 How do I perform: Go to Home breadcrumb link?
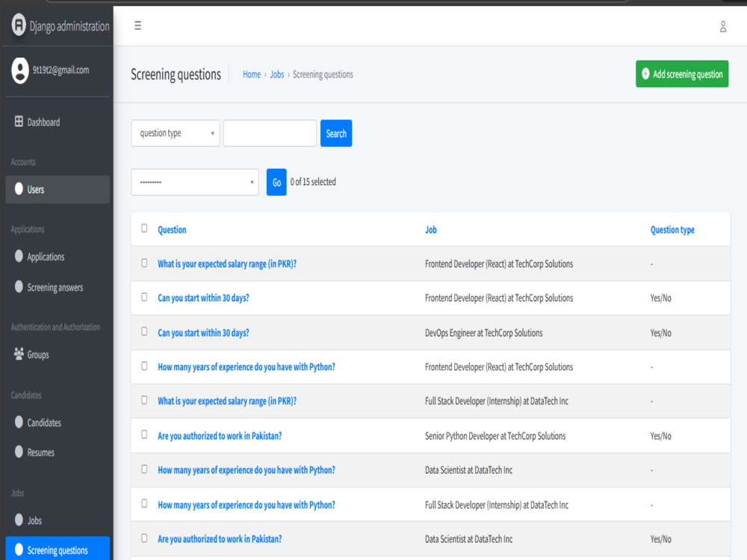[252, 74]
